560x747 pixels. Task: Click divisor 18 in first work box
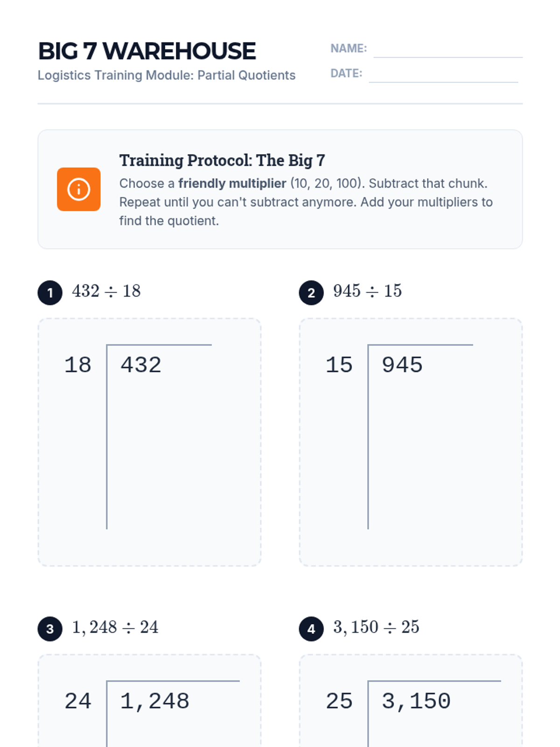coord(78,365)
